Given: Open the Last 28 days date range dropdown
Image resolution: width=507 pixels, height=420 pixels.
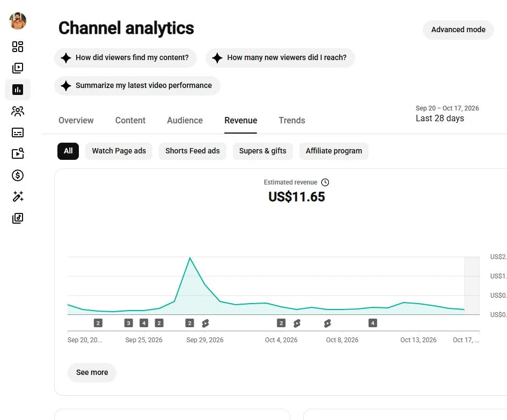Looking at the screenshot, I should tap(447, 114).
